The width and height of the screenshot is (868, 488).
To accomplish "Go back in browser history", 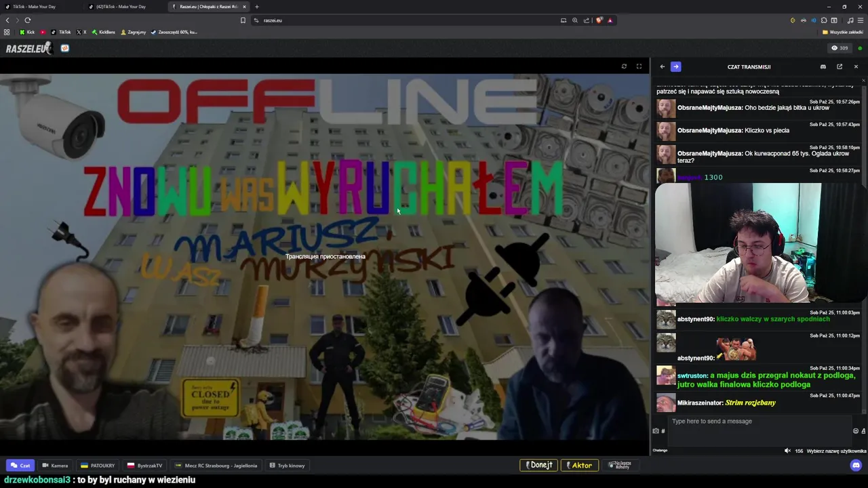I will tap(7, 20).
